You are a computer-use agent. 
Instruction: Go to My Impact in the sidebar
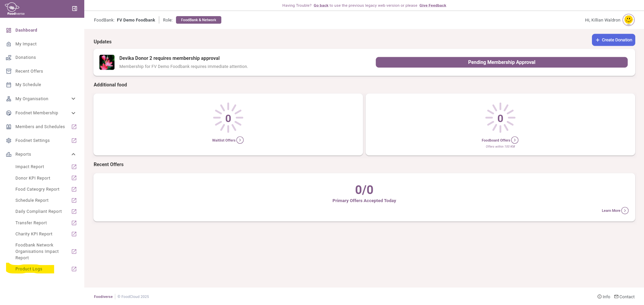(x=26, y=44)
